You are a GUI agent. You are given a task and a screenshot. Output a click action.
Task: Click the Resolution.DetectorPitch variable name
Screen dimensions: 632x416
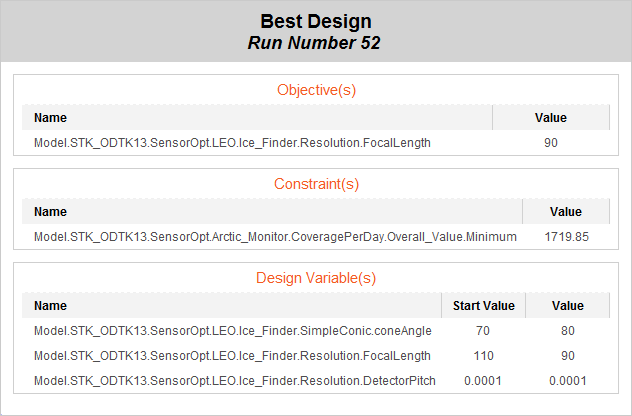tap(235, 381)
